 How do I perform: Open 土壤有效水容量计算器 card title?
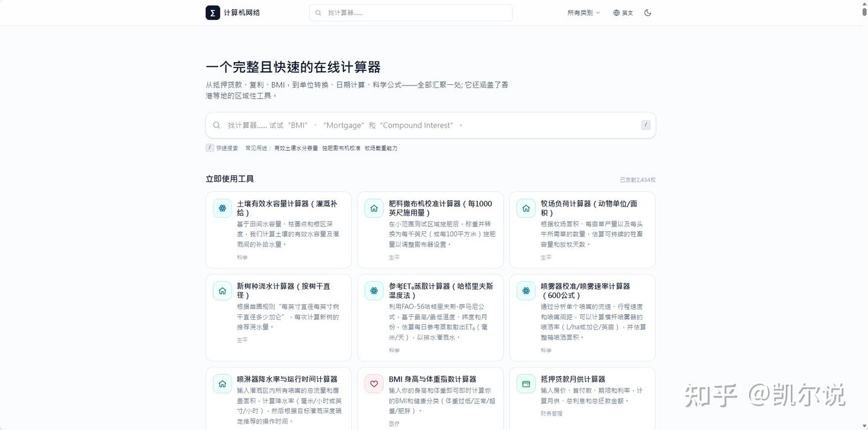point(287,208)
